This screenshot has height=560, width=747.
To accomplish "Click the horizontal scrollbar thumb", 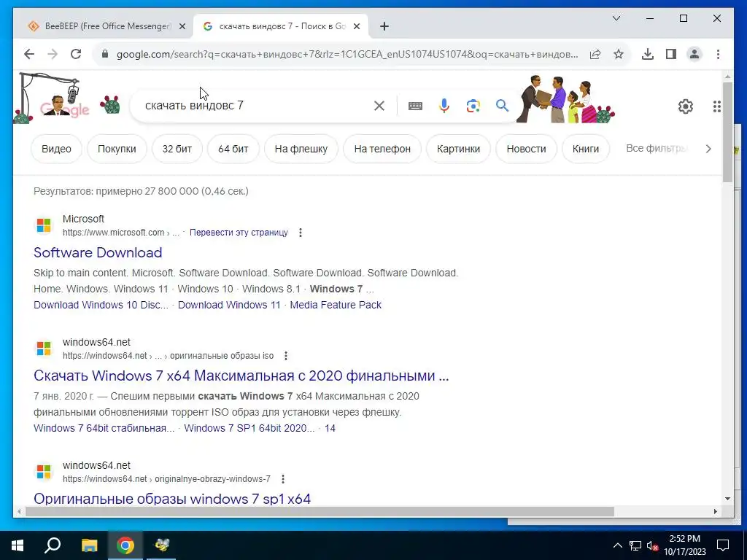I will [x=320, y=511].
